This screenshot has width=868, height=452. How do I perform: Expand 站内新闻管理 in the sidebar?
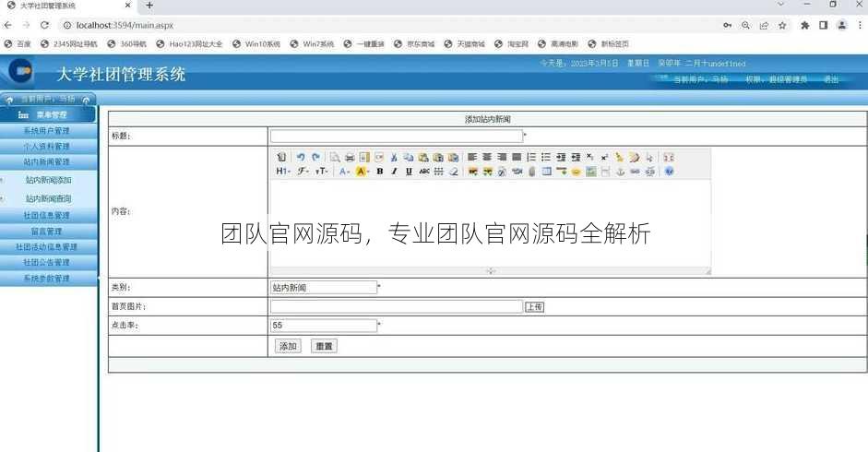click(48, 161)
